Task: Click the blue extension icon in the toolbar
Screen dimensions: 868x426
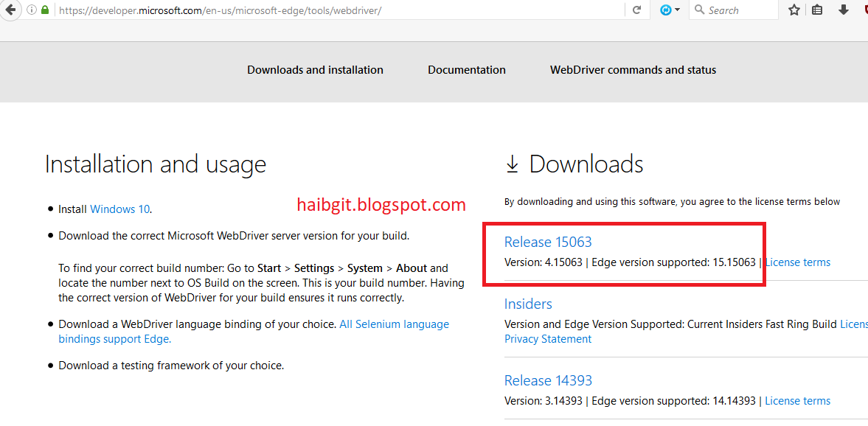Action: 664,10
